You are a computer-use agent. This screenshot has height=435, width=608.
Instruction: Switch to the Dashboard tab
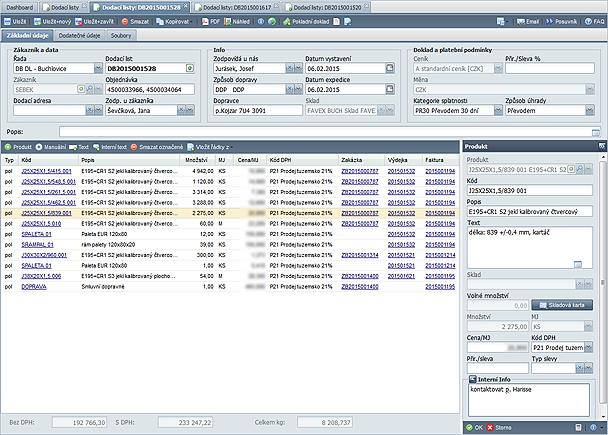19,7
